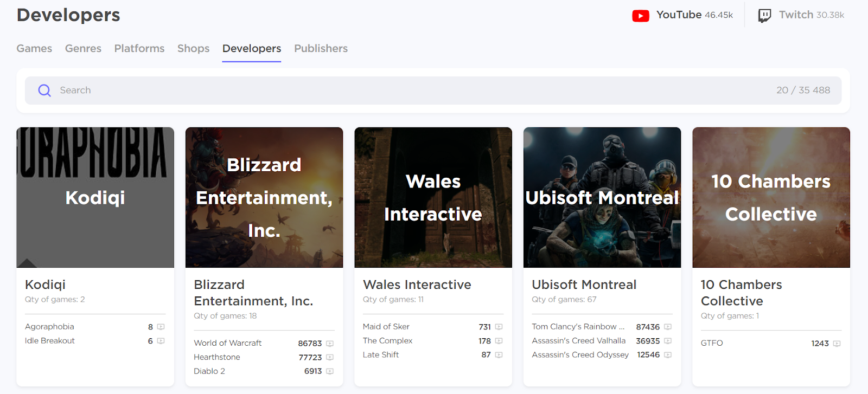Open the Blizzard Entertainment cover image
Screen dimensions: 868x394
click(264, 197)
